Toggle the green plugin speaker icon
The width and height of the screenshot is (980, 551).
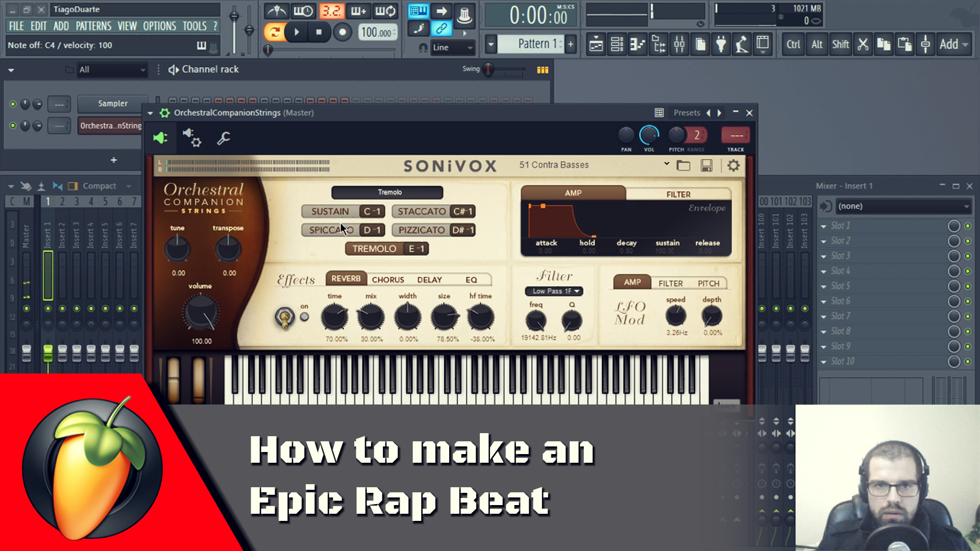coord(160,138)
